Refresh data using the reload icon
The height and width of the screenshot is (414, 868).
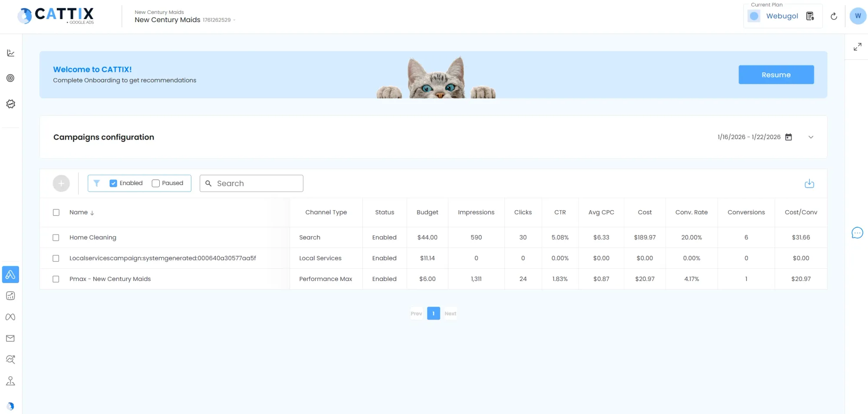834,16
